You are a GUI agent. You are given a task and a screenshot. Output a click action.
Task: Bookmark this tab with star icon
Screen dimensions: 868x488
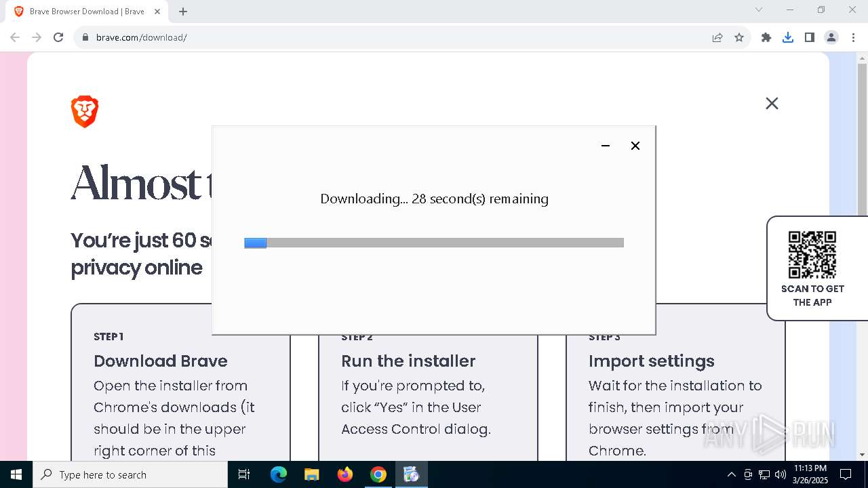(x=739, y=37)
